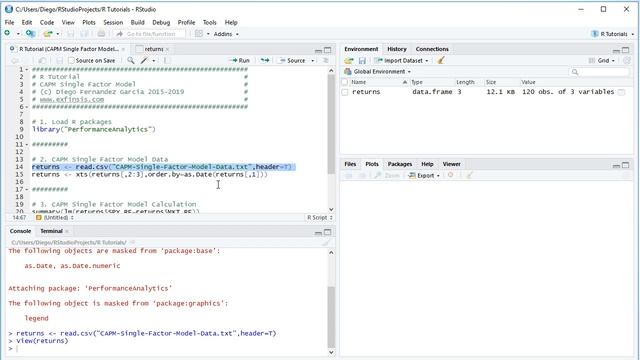The width and height of the screenshot is (640, 360).
Task: Open the R Tutorials project dropdown
Action: coord(613,34)
